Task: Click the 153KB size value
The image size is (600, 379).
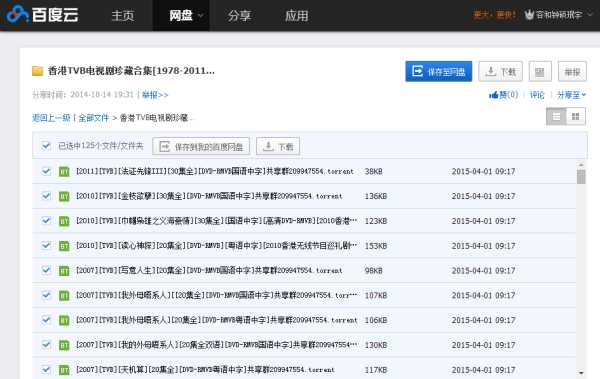Action: 376,245
